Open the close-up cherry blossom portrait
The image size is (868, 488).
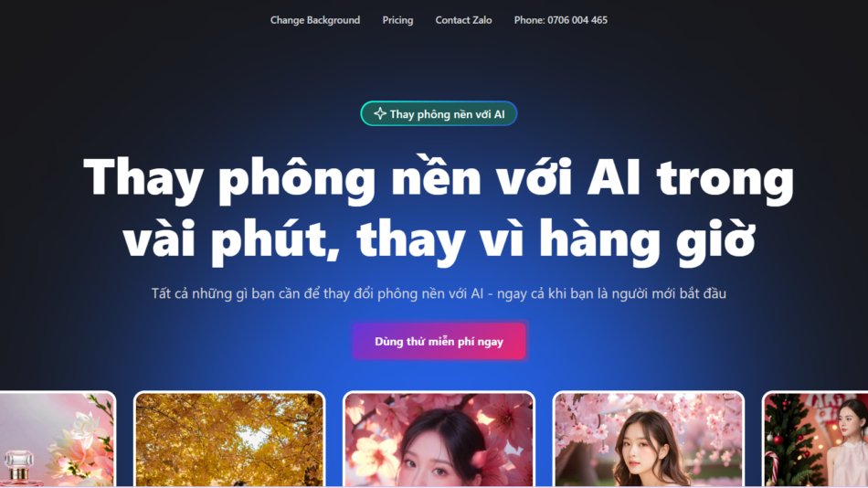pos(439,440)
